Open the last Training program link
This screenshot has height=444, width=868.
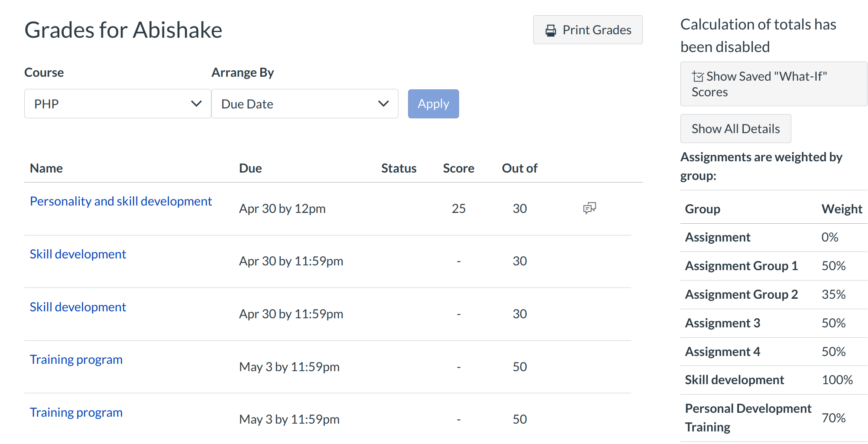tap(76, 412)
